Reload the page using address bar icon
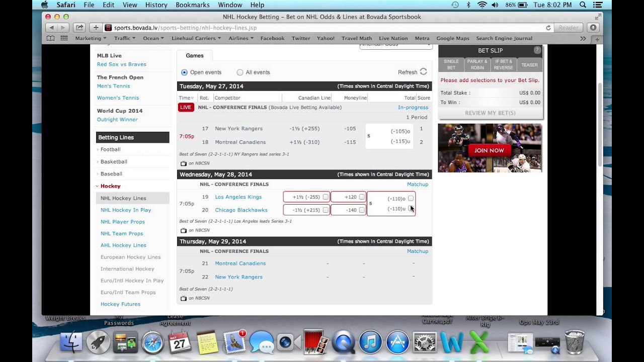The width and height of the screenshot is (644, 362). pos(548,28)
